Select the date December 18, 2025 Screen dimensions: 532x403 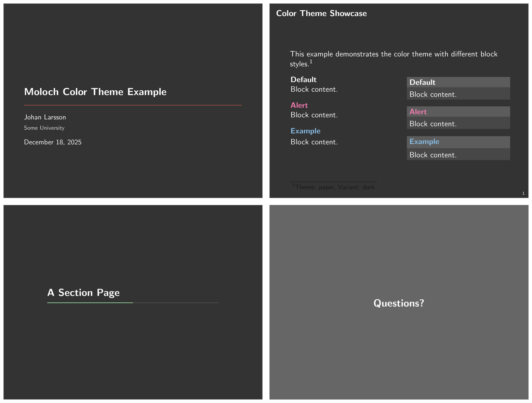click(53, 142)
